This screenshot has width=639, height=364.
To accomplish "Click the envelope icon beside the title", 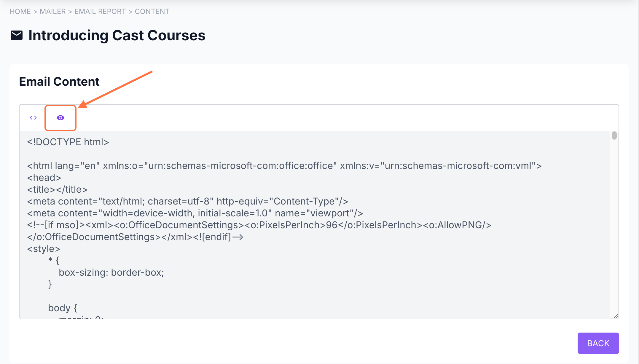I will click(17, 35).
